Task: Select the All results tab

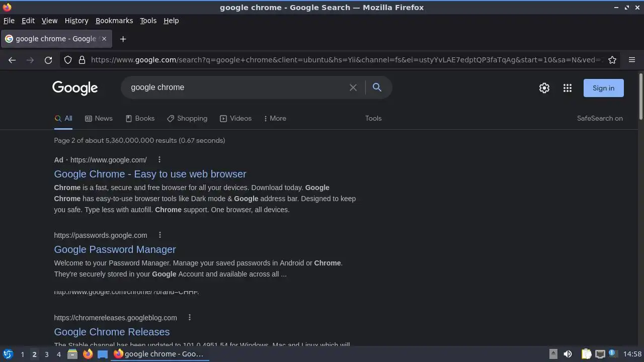Action: click(x=63, y=118)
